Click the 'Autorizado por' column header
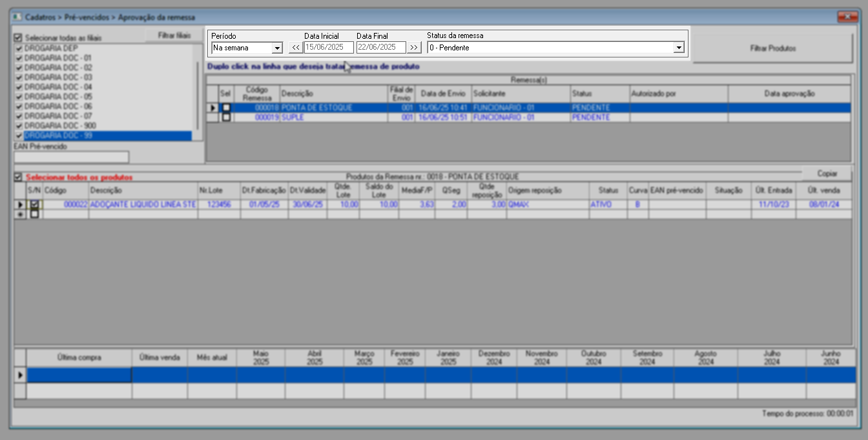This screenshot has width=868, height=440. coord(678,94)
